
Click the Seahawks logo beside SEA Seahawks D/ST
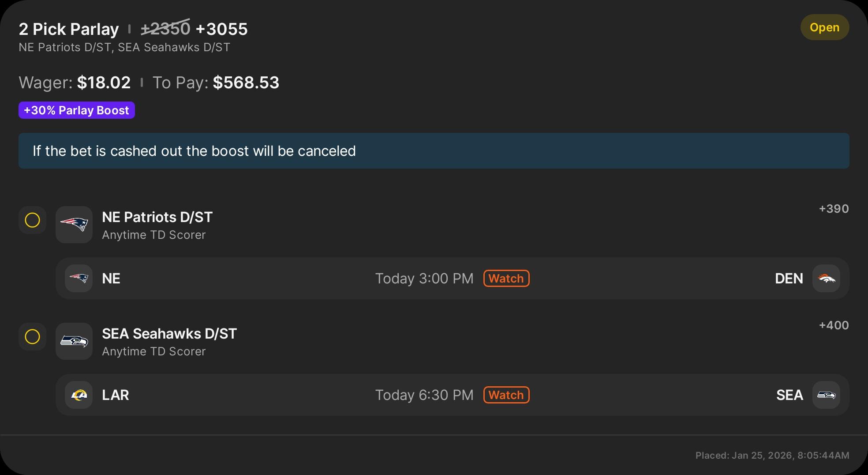click(74, 341)
